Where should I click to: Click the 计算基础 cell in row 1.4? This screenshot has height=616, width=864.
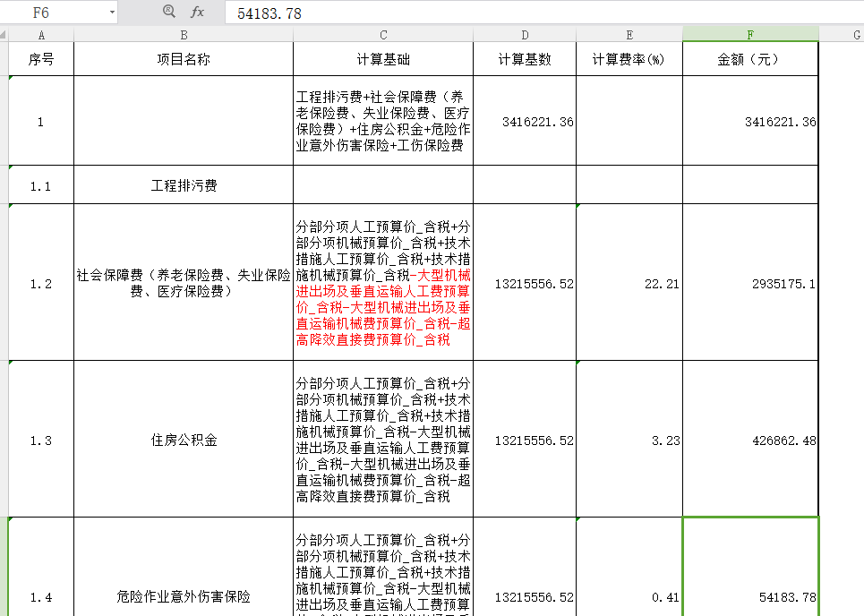(383, 567)
